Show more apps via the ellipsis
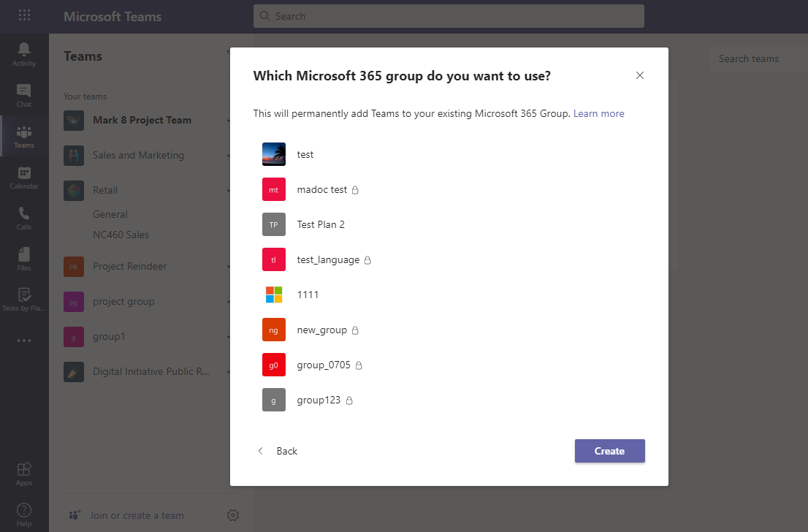 click(23, 340)
